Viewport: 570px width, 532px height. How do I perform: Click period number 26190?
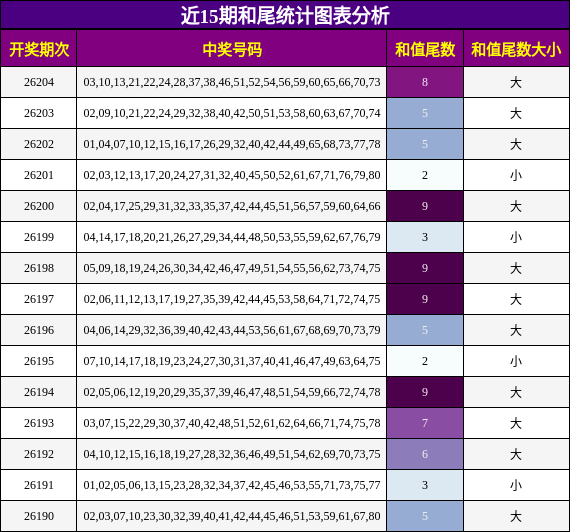pos(39,516)
